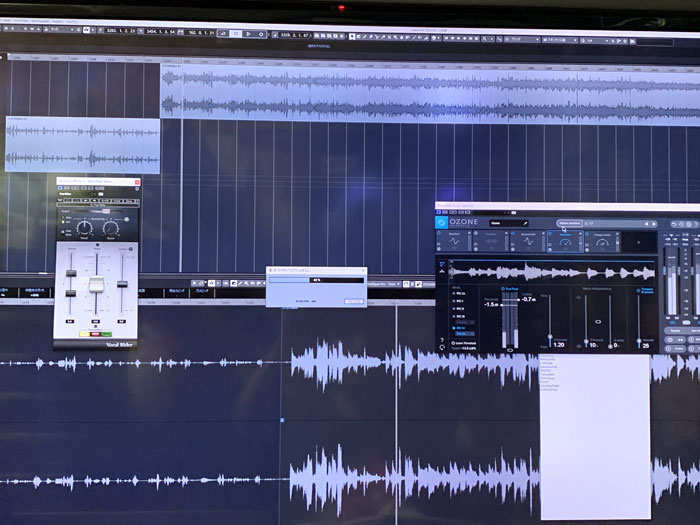Toggle Learn Threshold in Maximizer
Viewport: 700px width, 525px height.
coord(463,343)
